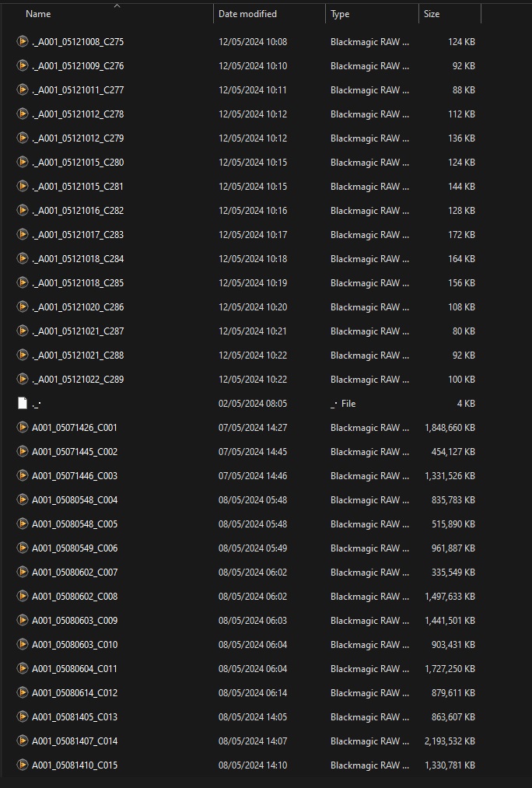Click icon of A001_05080548_C005 clip
Image resolution: width=532 pixels, height=788 pixels.
(x=22, y=524)
